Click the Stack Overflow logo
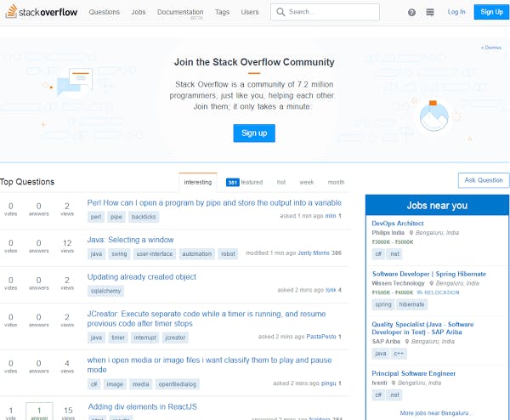 point(42,12)
